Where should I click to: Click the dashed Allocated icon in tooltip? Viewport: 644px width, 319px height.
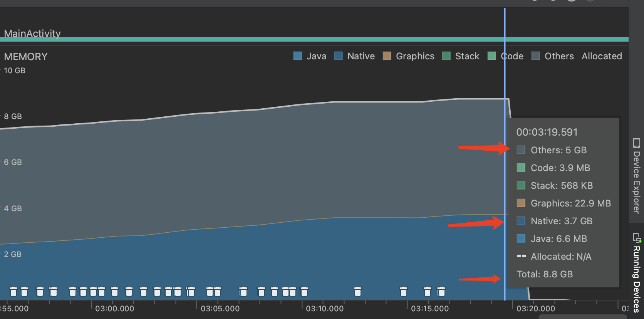pyautogui.click(x=521, y=256)
